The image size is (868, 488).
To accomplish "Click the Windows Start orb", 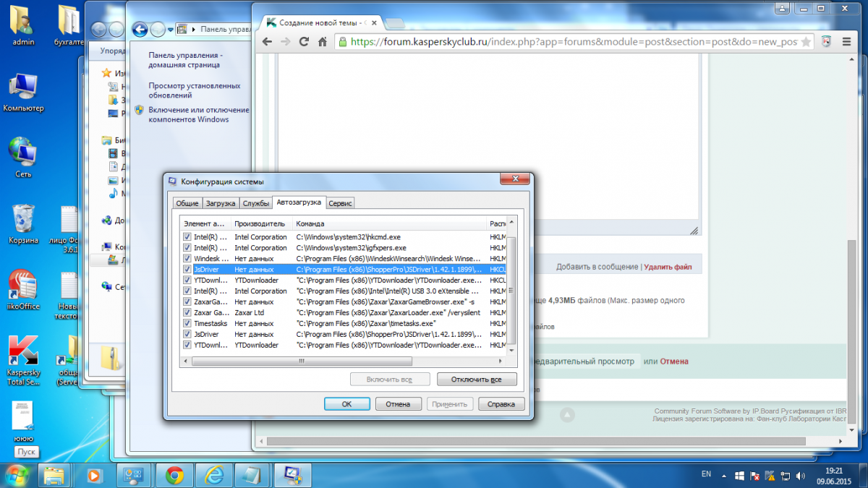I will point(17,474).
